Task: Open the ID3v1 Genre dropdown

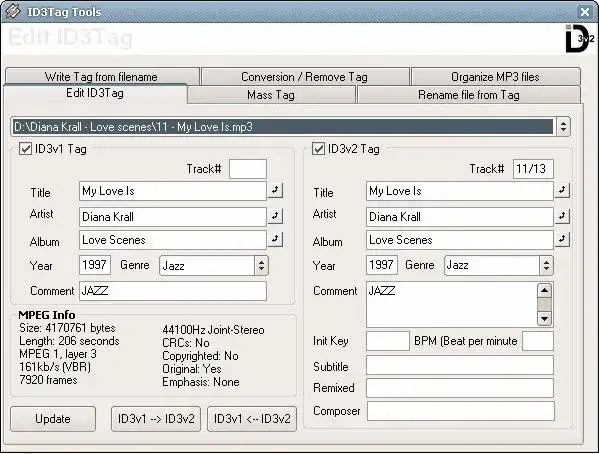Action: coord(261,265)
